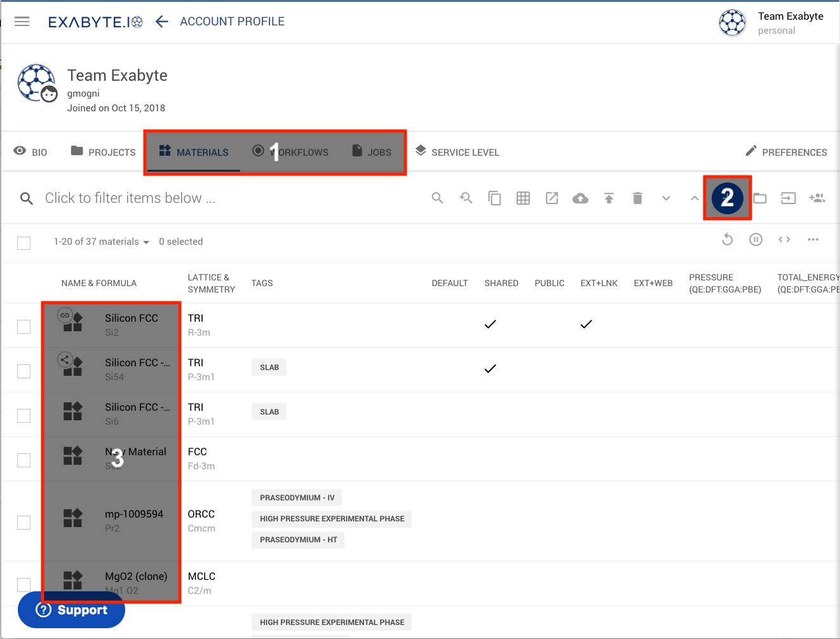Expand the chevron-down menu in the toolbar
This screenshot has height=639, width=840.
[x=666, y=198]
